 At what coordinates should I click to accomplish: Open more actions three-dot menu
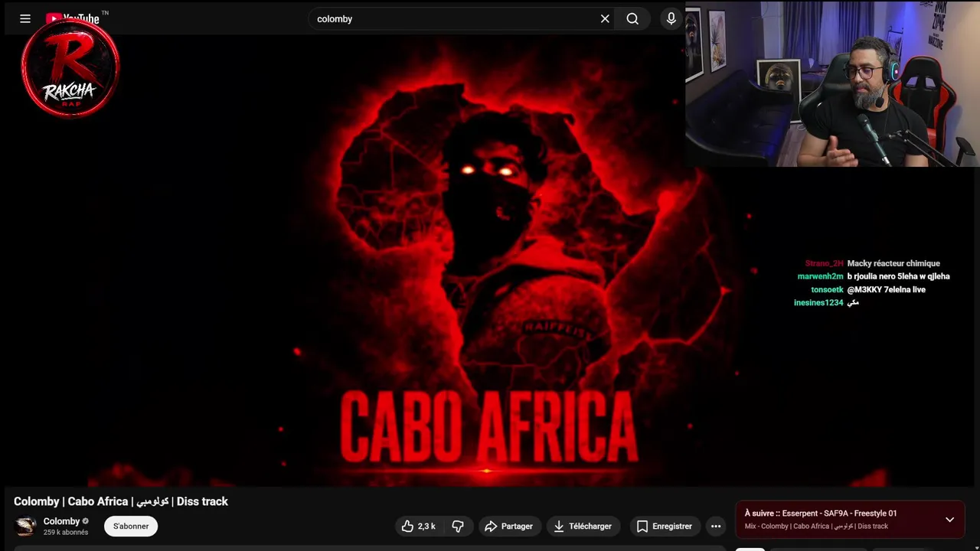click(x=716, y=527)
